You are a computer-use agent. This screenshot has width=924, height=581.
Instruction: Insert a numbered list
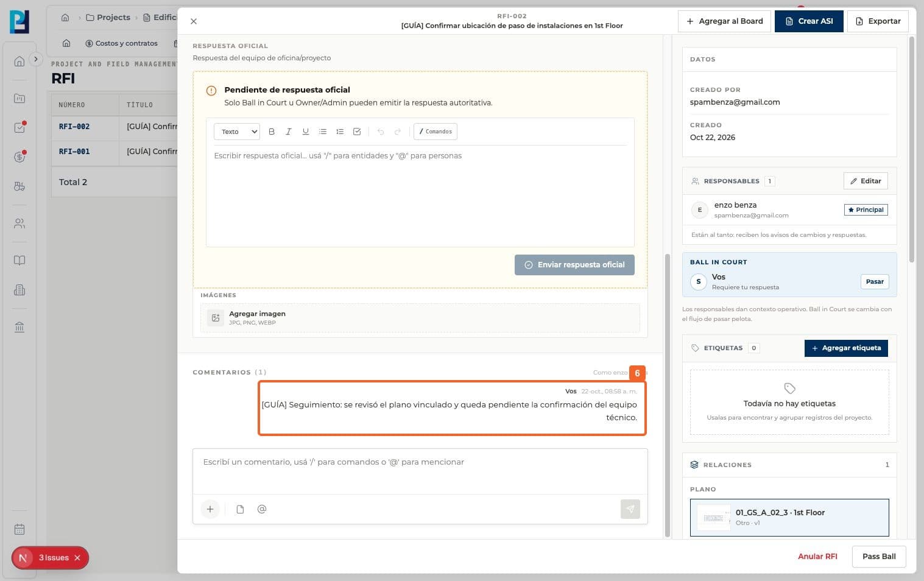pos(340,132)
